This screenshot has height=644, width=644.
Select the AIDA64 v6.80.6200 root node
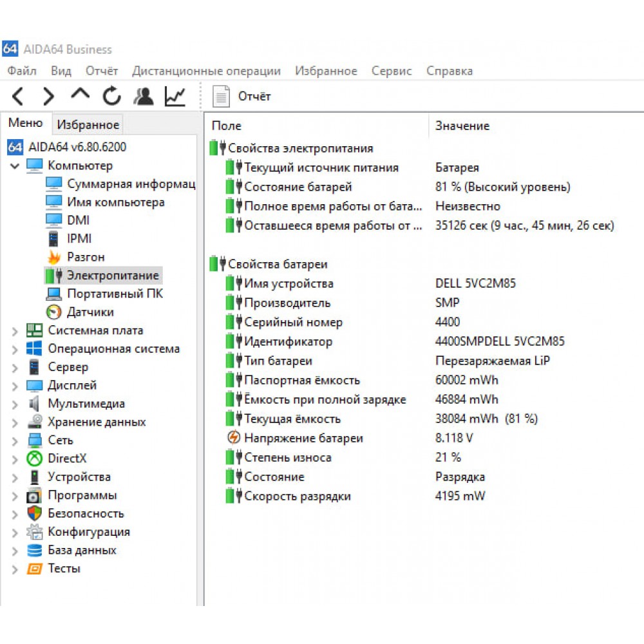click(x=67, y=147)
